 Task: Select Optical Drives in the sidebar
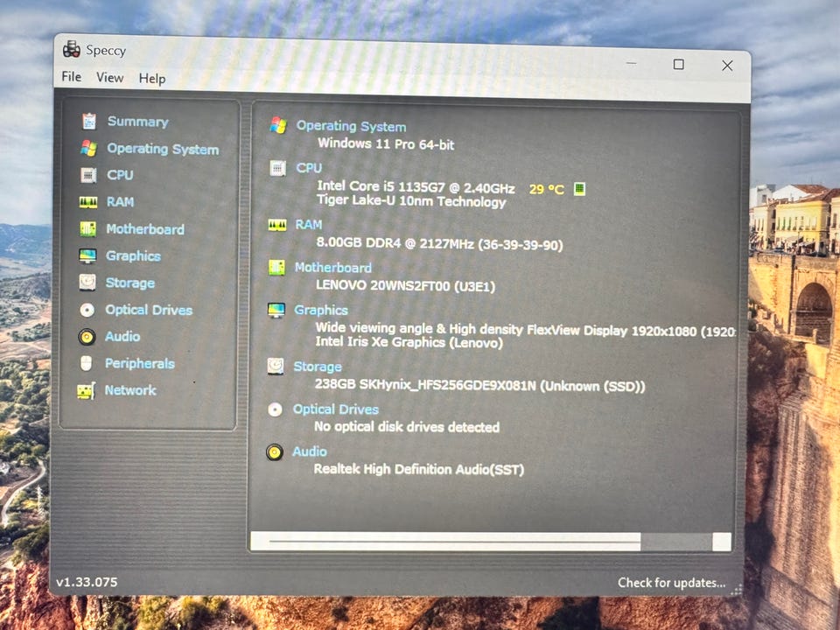149,310
